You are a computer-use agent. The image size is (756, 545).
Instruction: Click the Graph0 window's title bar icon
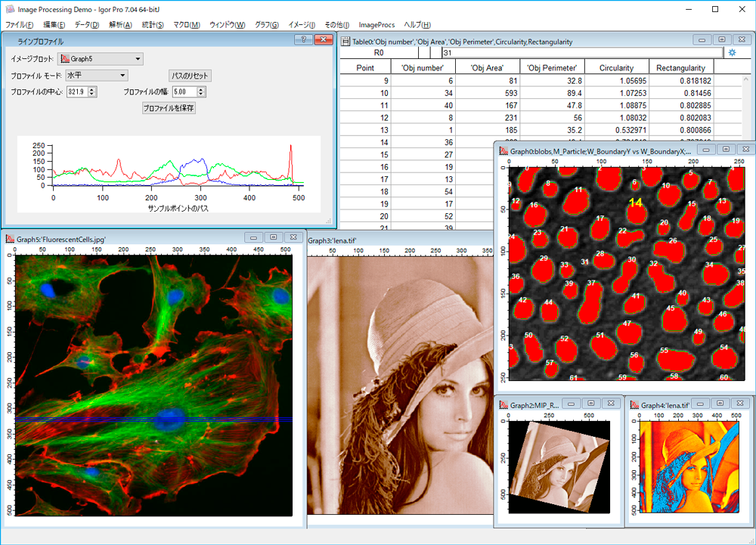coord(503,151)
